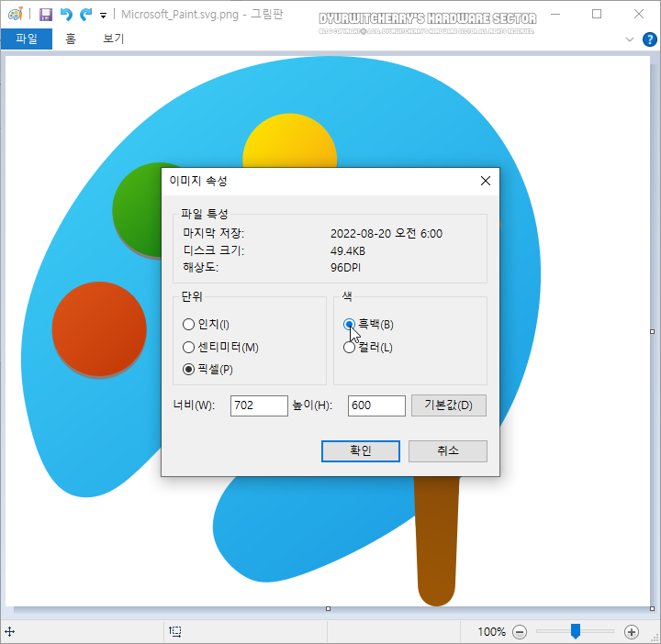Redo the action with the redo arrow
The height and width of the screenshot is (644, 661).
click(x=85, y=15)
